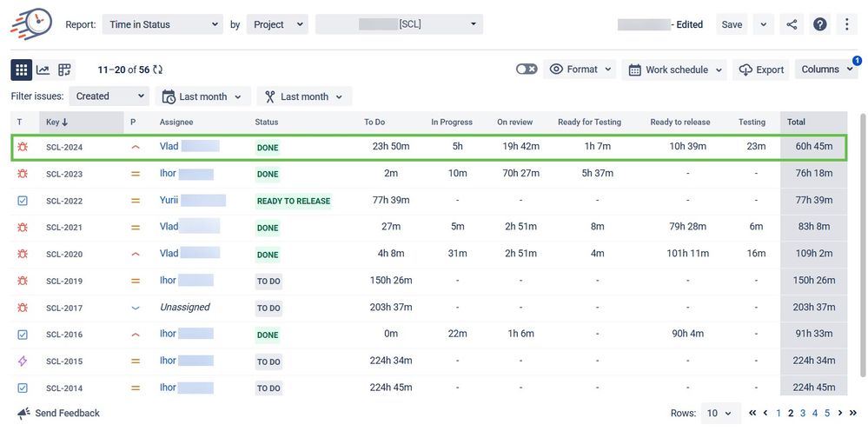
Task: Open the more options kebab menu
Action: (x=847, y=24)
